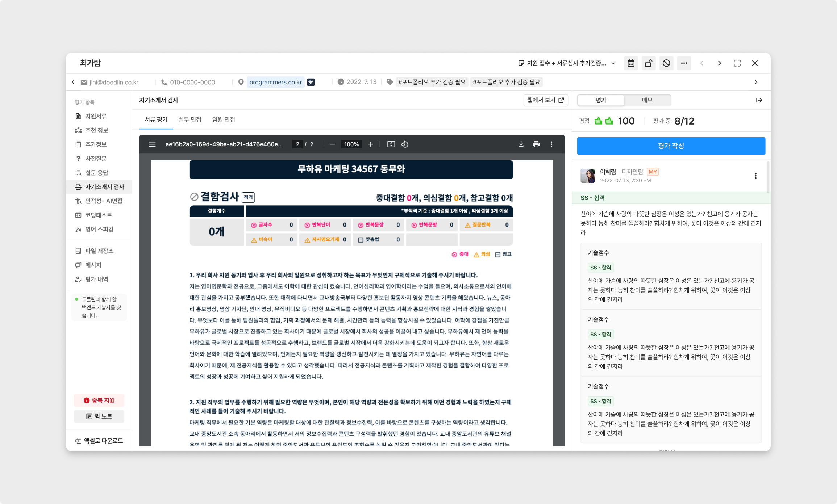Click the unlock padlock icon

[x=649, y=63]
